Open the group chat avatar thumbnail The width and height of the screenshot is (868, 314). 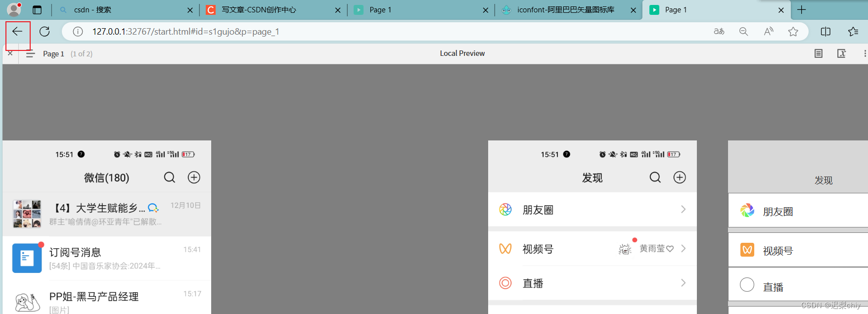27,214
